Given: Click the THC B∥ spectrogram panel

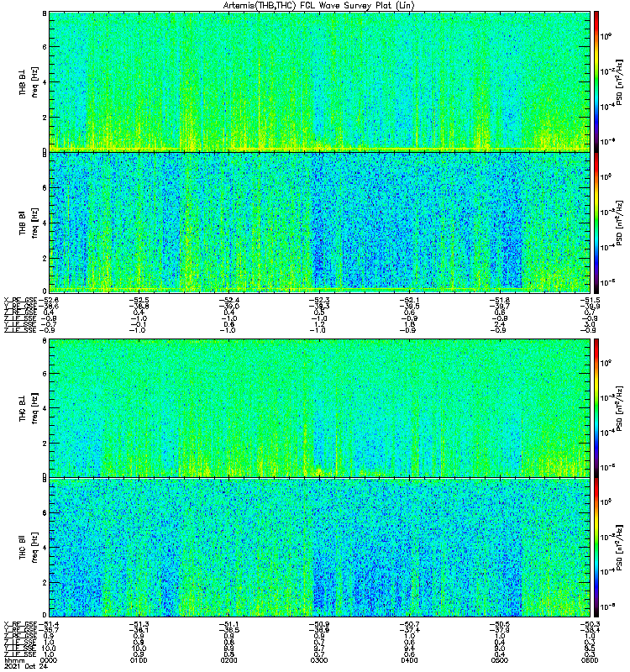Looking at the screenshot, I should tap(319, 548).
